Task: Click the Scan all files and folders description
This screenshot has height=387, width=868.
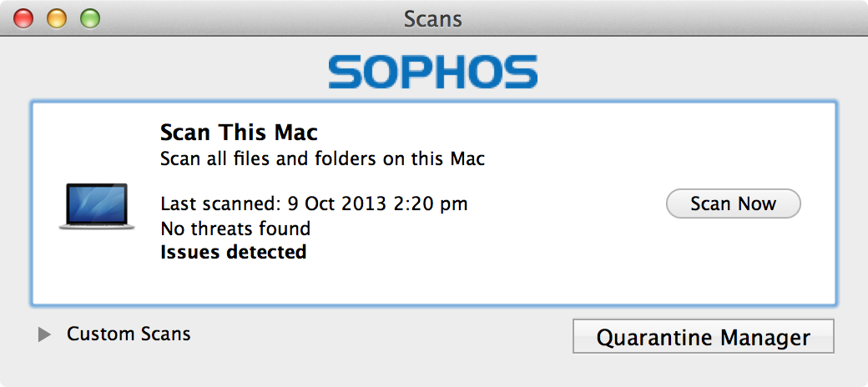Action: click(x=322, y=159)
